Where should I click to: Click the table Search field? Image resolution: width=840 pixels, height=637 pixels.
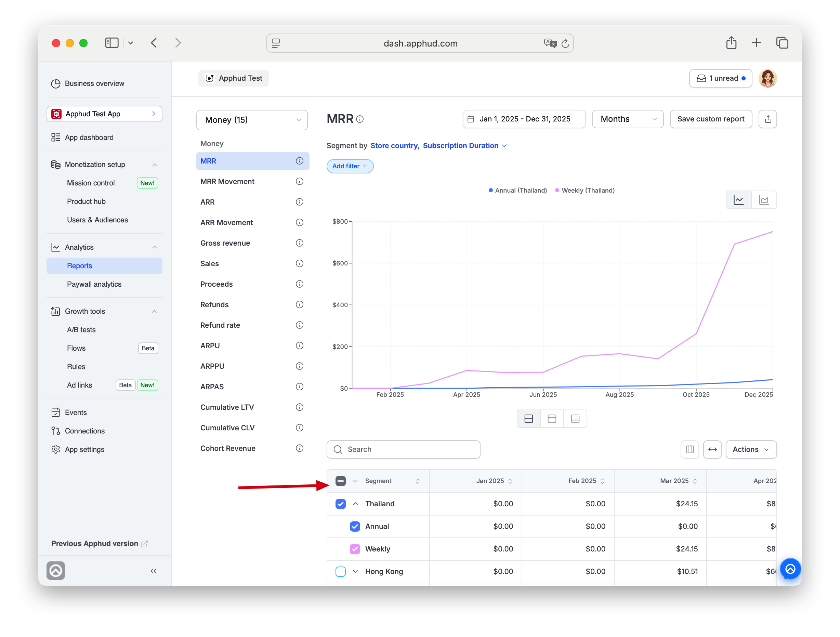pyautogui.click(x=403, y=450)
